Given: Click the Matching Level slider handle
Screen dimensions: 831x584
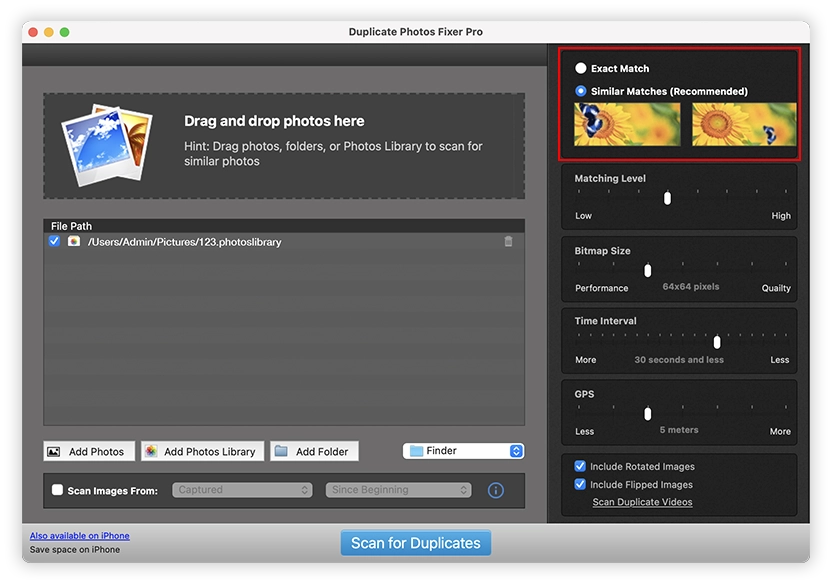Looking at the screenshot, I should [x=667, y=198].
